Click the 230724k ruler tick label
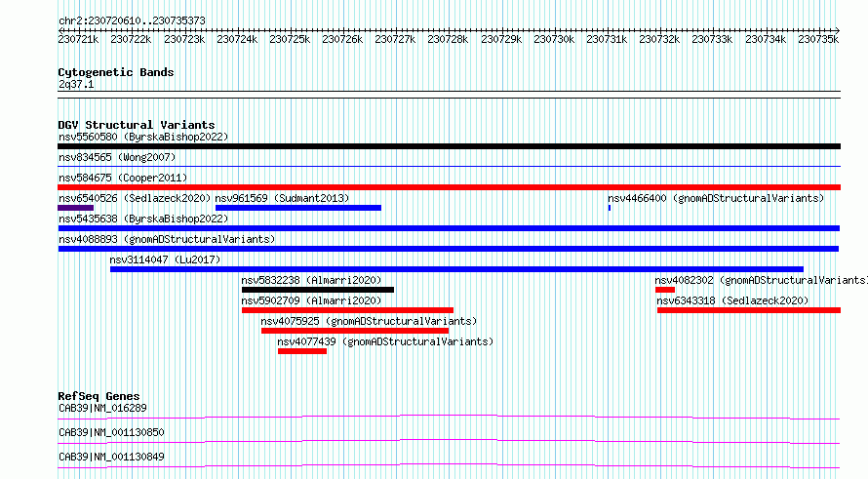The image size is (868, 479). click(x=237, y=39)
